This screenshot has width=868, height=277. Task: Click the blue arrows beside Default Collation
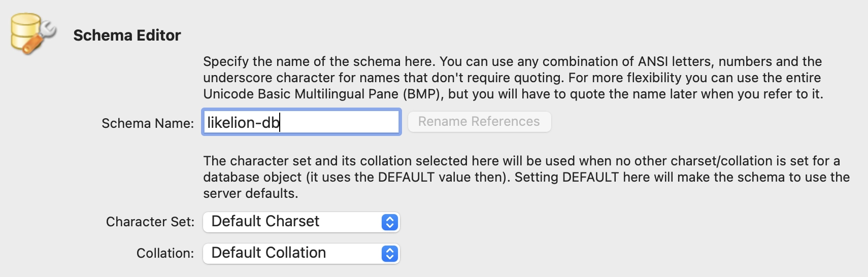(x=389, y=254)
